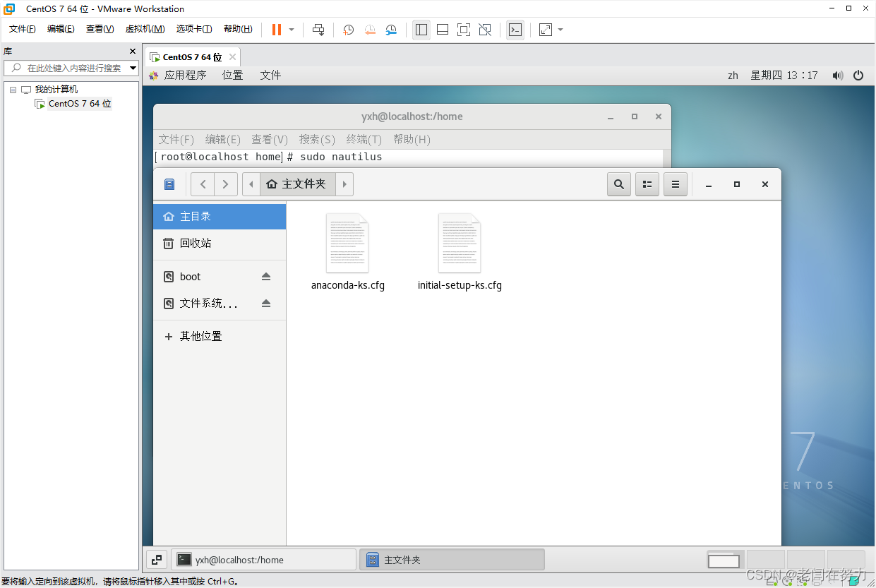
Task: Click the power icon in GNOME top bar
Action: (x=858, y=76)
